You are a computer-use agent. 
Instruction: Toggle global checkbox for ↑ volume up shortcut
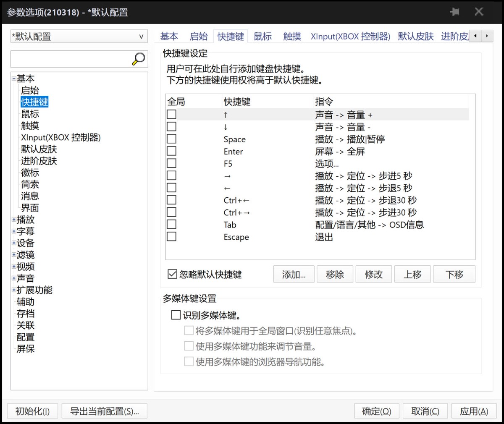[x=171, y=114]
